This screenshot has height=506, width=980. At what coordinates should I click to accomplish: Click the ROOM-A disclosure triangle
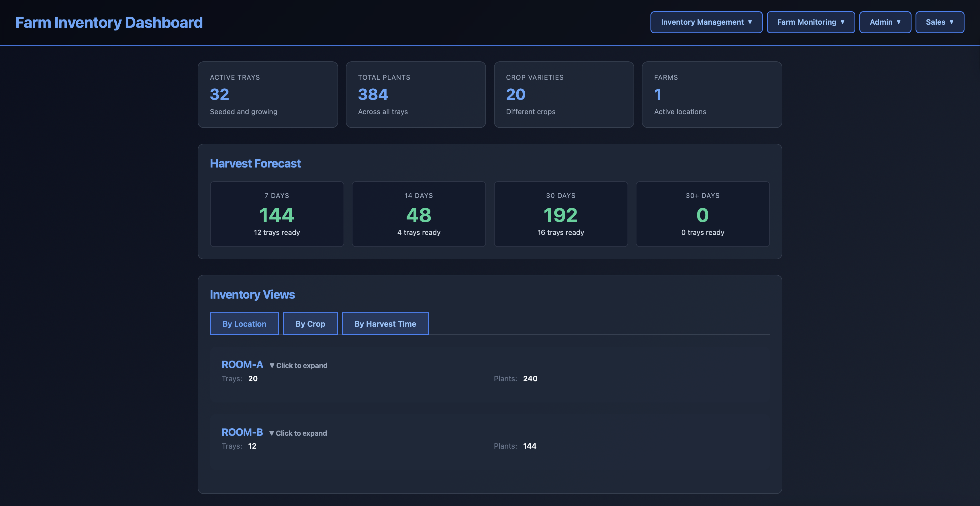pyautogui.click(x=271, y=365)
